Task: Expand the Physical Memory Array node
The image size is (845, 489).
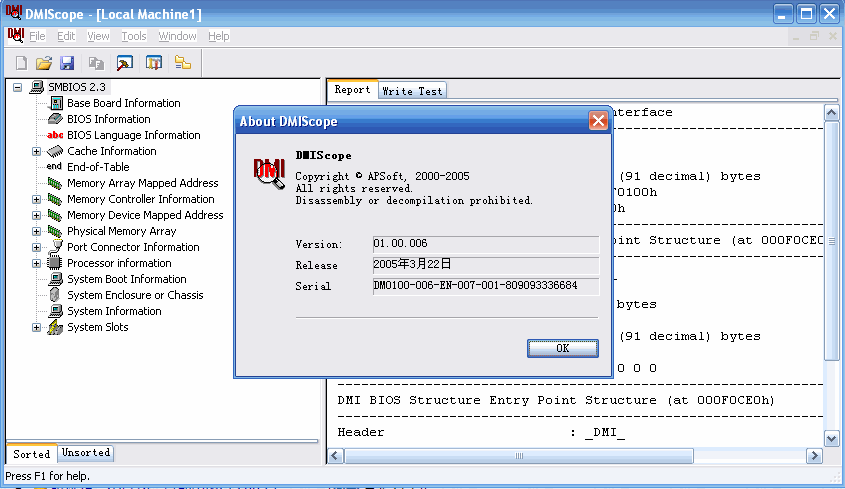Action: click(x=36, y=231)
